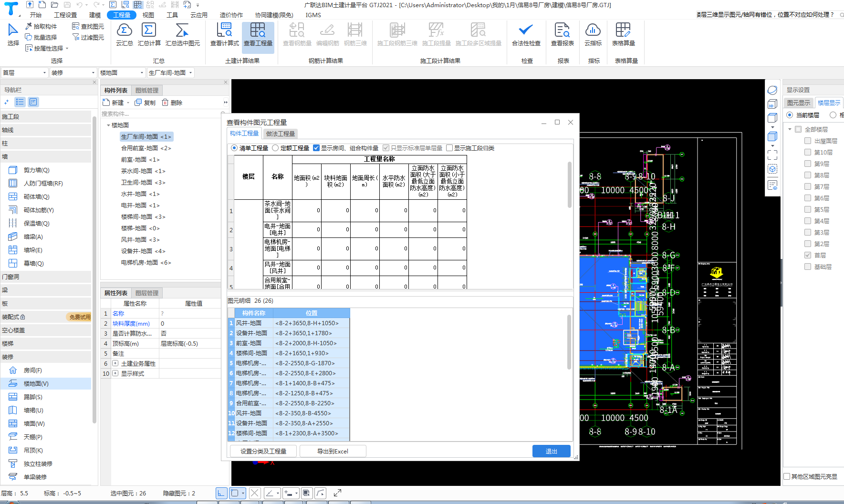Open the 查看报表 report tool
Image resolution: width=844 pixels, height=504 pixels.
click(562, 34)
